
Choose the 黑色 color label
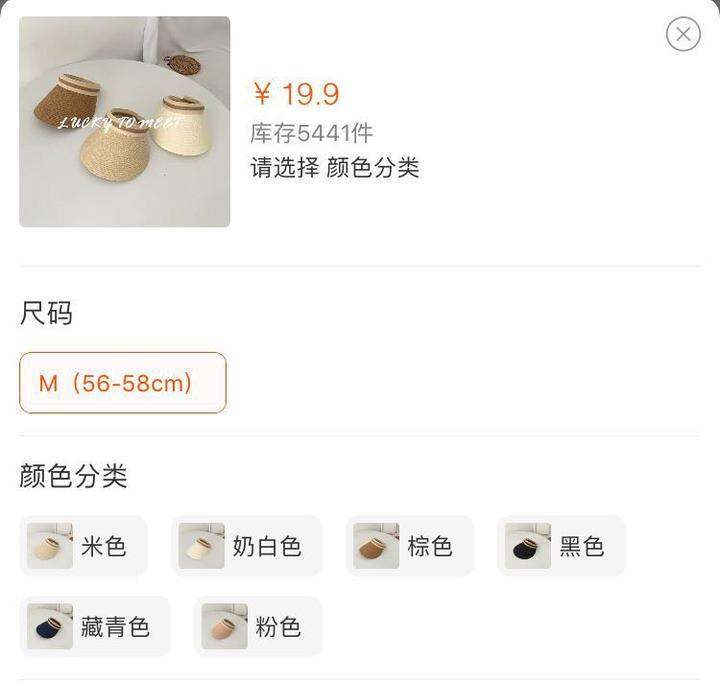581,546
